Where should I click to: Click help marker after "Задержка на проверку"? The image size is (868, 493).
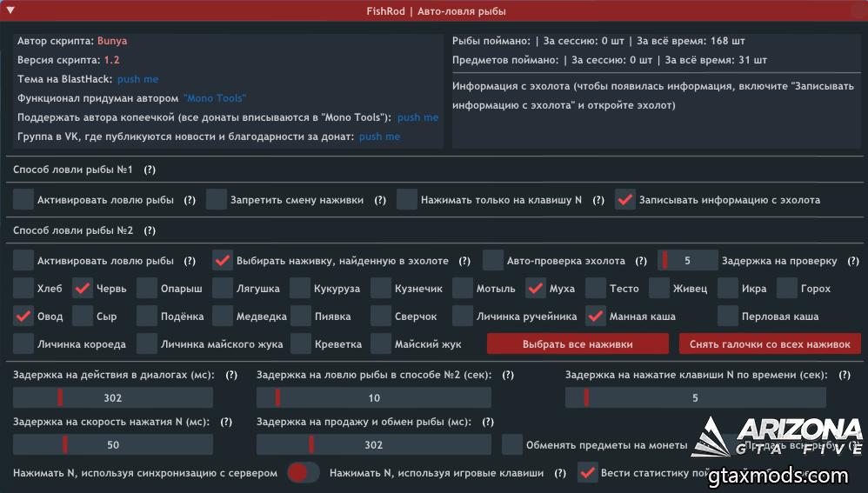click(853, 261)
